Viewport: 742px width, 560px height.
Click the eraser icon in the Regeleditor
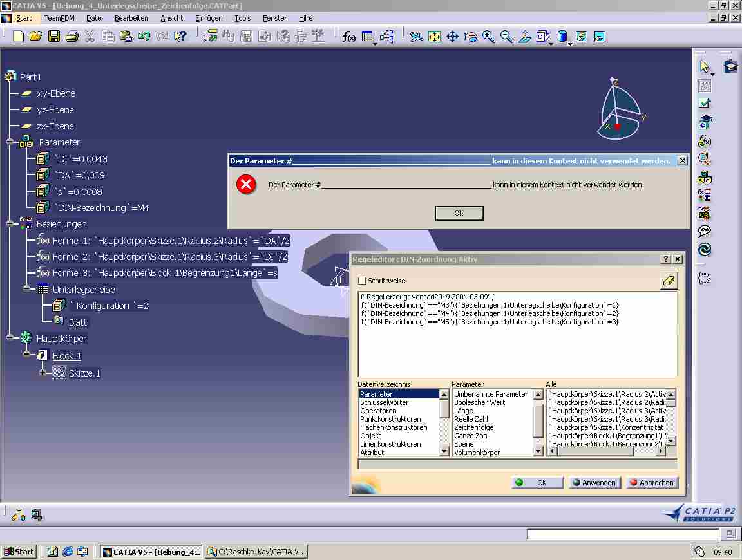click(669, 281)
